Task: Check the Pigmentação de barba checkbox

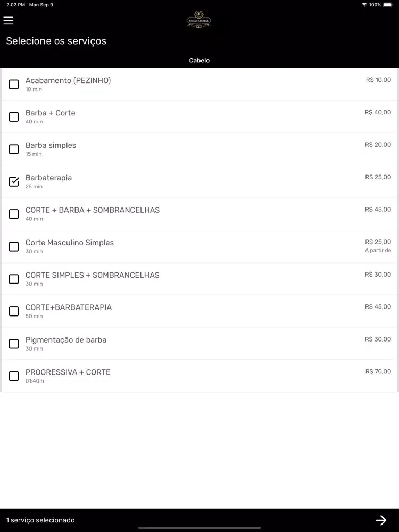Action: click(x=14, y=344)
